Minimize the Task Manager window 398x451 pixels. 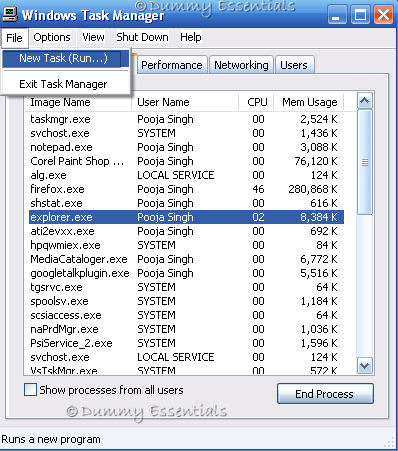pyautogui.click(x=337, y=15)
